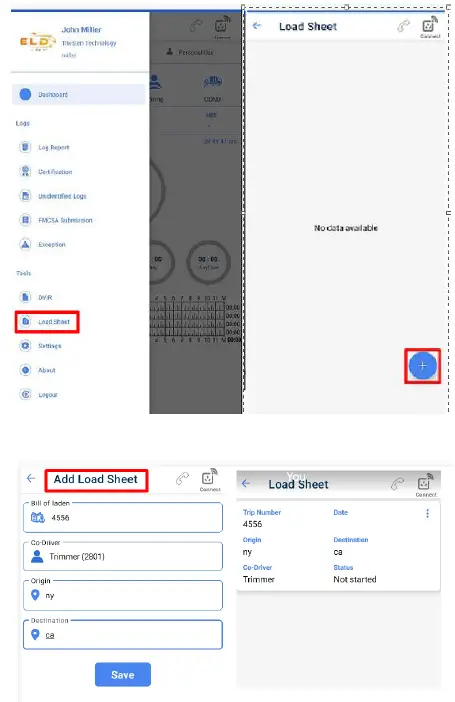Click the Co-Driver value Trimmer
455x702 pixels.
259,579
